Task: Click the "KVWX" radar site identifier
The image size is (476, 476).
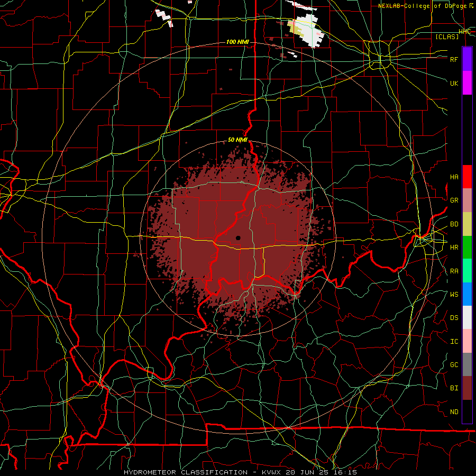Action: point(271,472)
